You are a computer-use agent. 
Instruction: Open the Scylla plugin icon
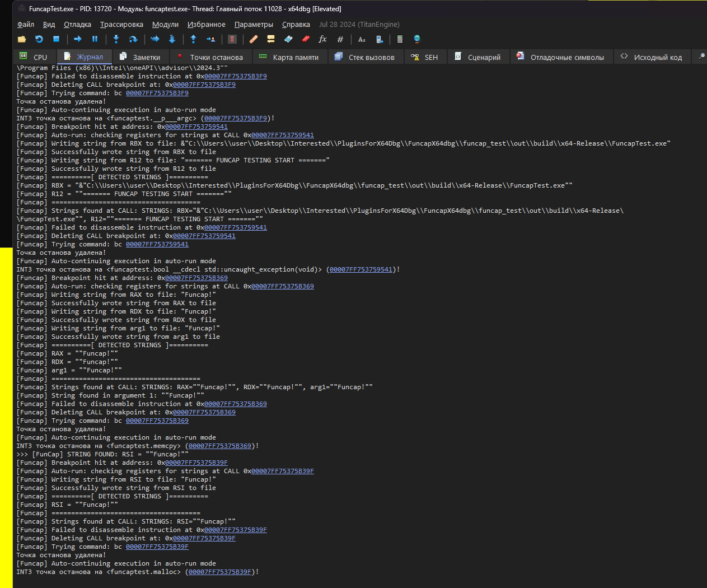click(232, 39)
